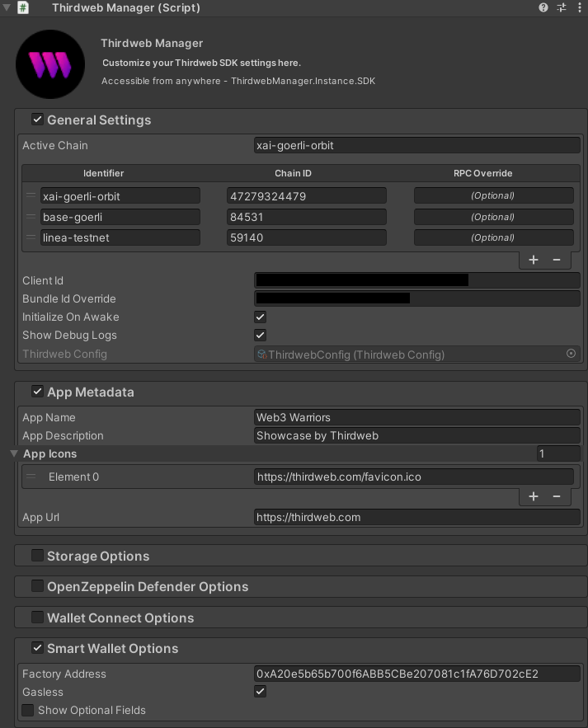Click the Thirdweb Manager (Script) header title

pyautogui.click(x=126, y=8)
